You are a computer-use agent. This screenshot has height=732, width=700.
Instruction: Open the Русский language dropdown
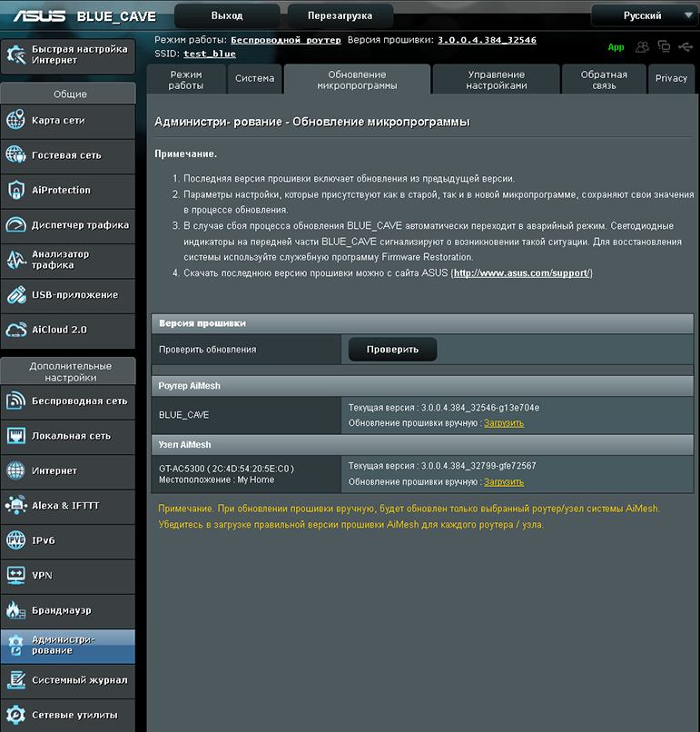pyautogui.click(x=645, y=15)
